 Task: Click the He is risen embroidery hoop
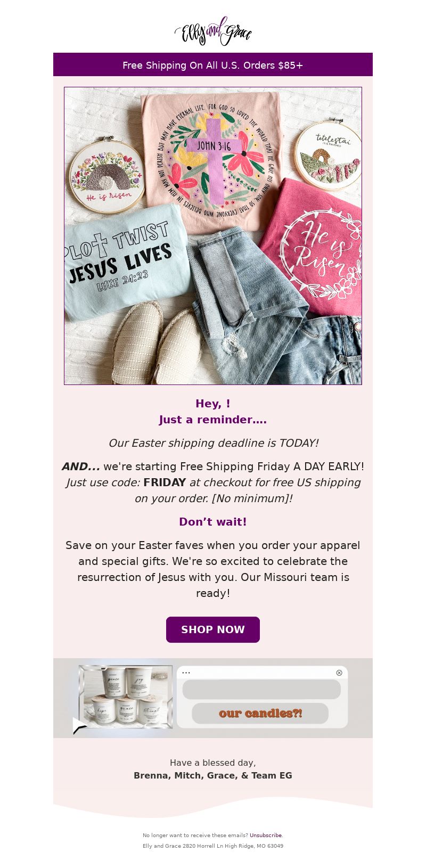(x=106, y=175)
